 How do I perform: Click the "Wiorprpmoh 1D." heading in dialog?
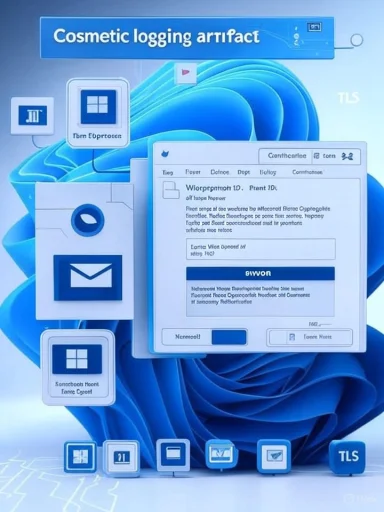click(214, 188)
